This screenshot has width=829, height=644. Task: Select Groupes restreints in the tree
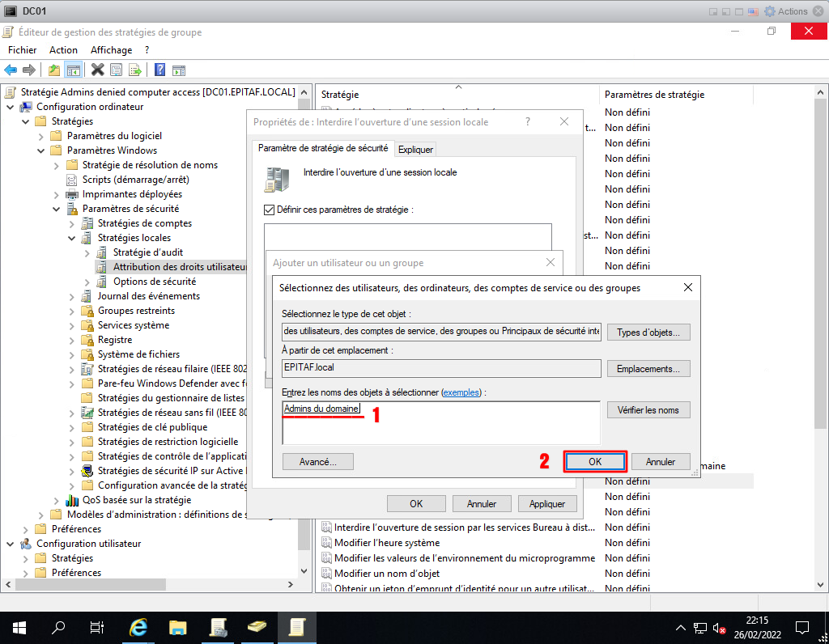(x=136, y=311)
